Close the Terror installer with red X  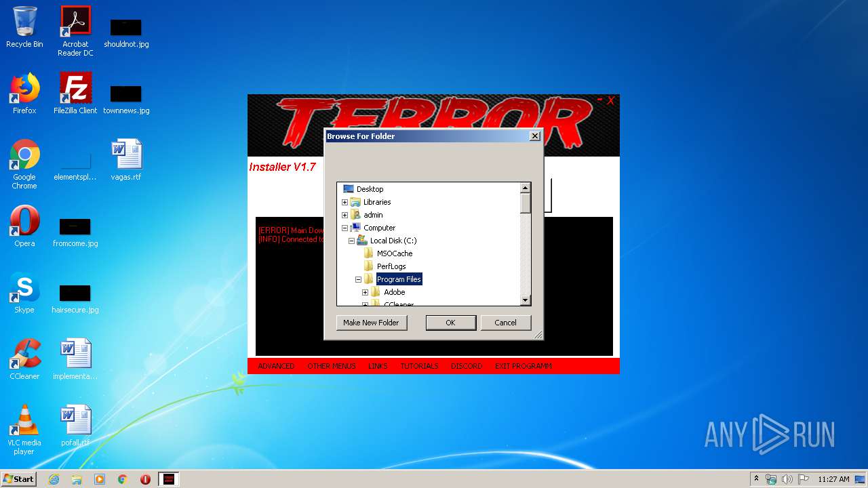pos(610,101)
